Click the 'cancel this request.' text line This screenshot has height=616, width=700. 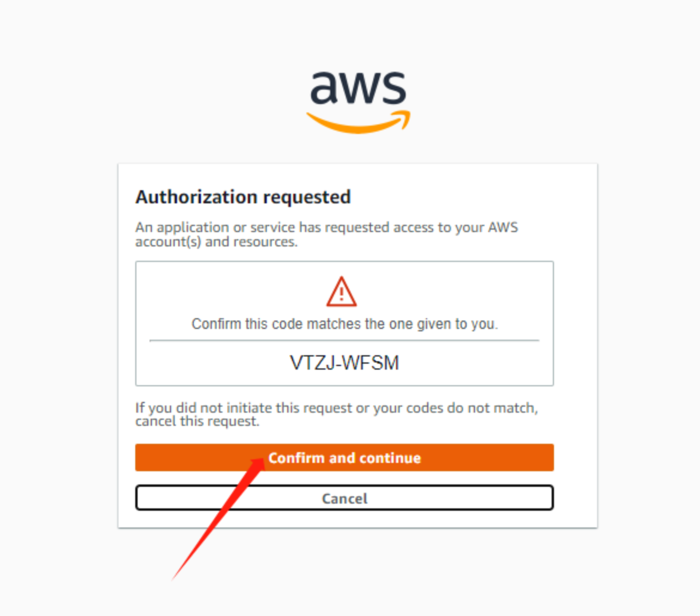[197, 422]
